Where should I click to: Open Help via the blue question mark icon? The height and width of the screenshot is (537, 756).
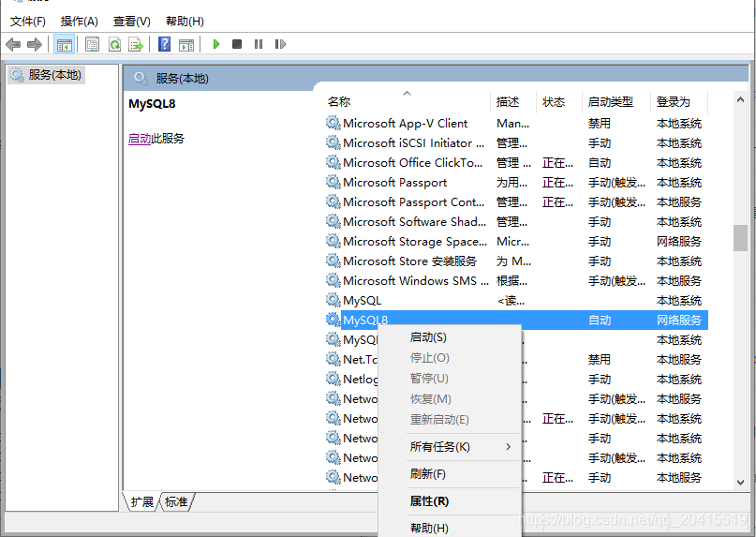(x=165, y=44)
